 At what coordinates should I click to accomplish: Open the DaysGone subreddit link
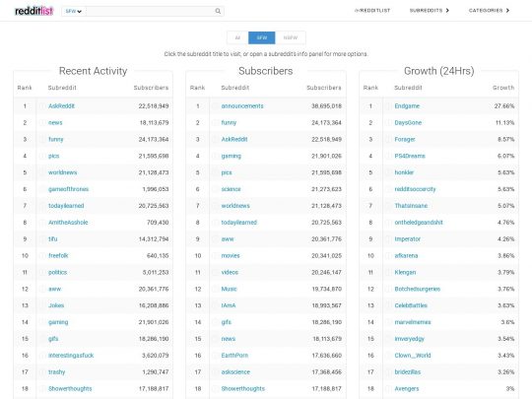408,123
